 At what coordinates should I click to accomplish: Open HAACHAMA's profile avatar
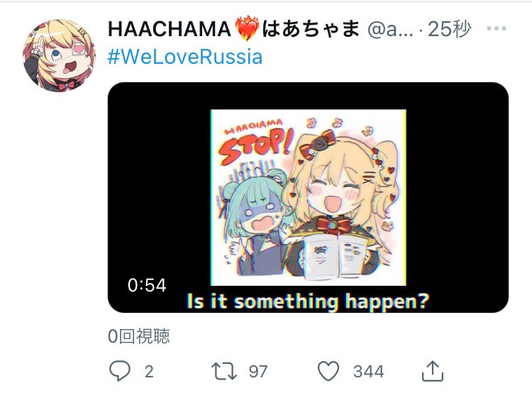point(59,55)
